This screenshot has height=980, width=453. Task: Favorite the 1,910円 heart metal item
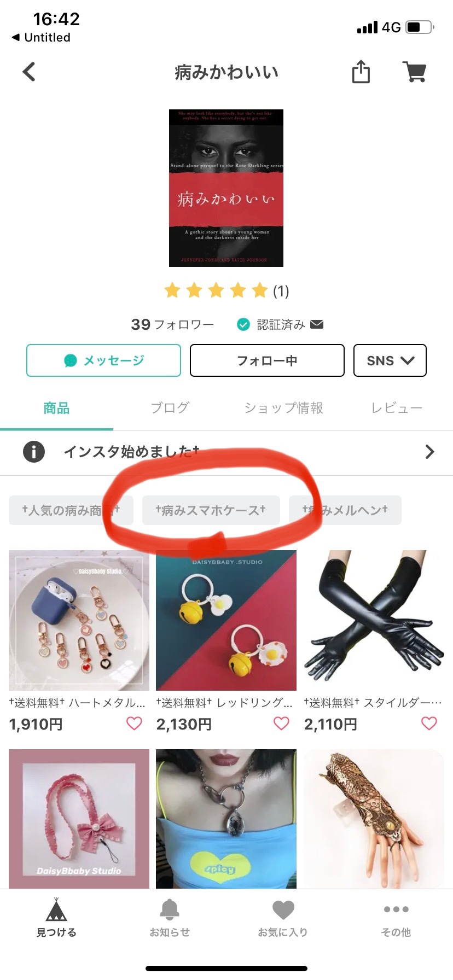[134, 724]
